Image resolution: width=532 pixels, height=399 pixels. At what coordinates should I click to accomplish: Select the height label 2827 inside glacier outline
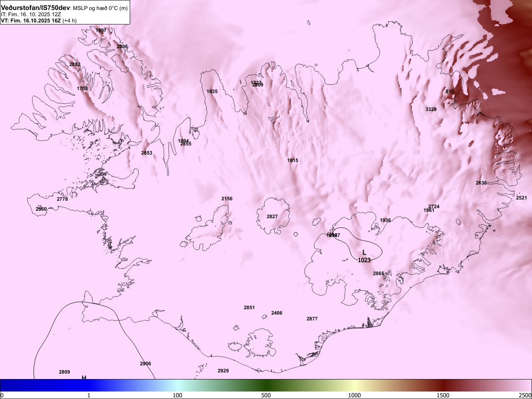[272, 217]
